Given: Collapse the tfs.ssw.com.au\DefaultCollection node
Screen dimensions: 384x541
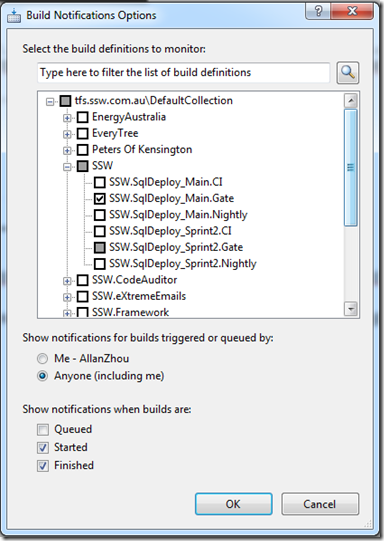Looking at the screenshot, I should coord(50,102).
